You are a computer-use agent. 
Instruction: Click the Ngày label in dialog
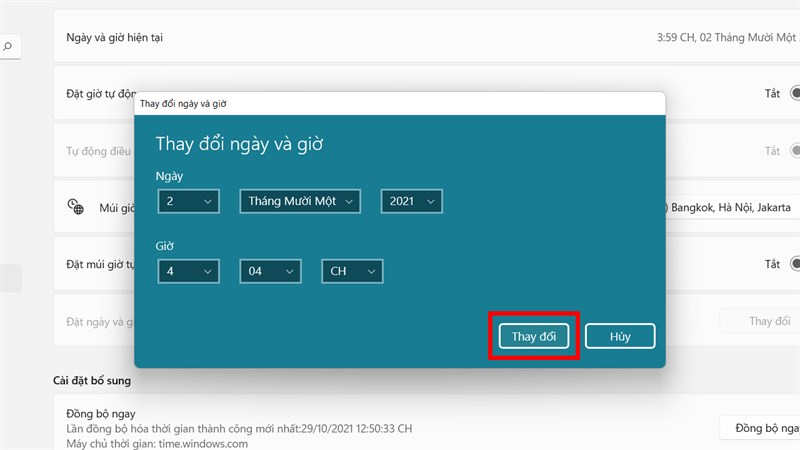point(169,176)
